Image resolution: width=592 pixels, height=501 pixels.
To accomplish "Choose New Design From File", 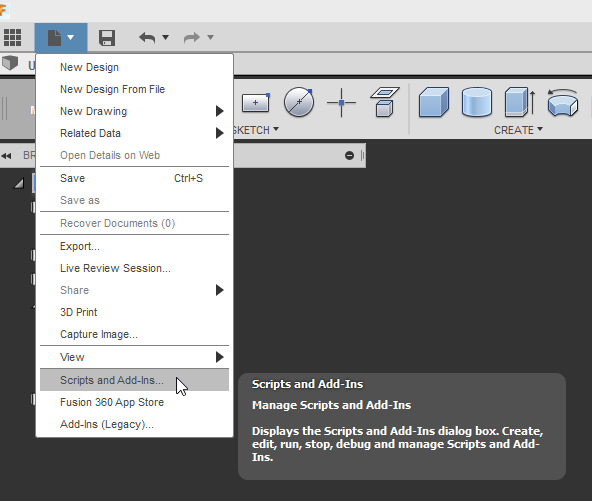I will tap(134, 89).
